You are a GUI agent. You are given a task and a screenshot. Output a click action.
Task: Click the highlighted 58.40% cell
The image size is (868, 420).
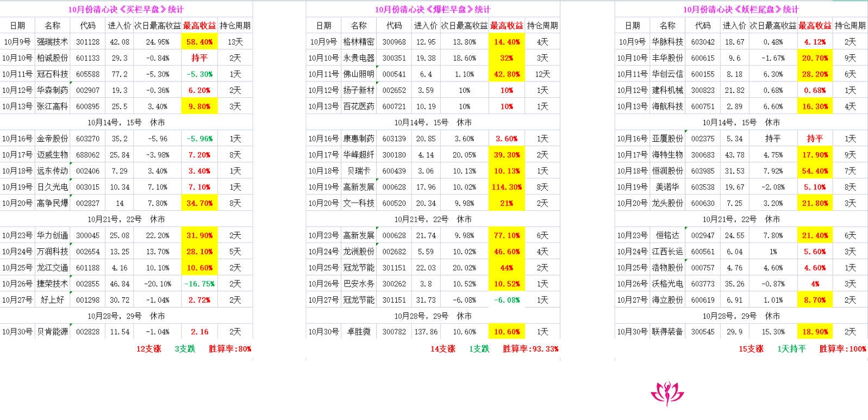point(199,42)
